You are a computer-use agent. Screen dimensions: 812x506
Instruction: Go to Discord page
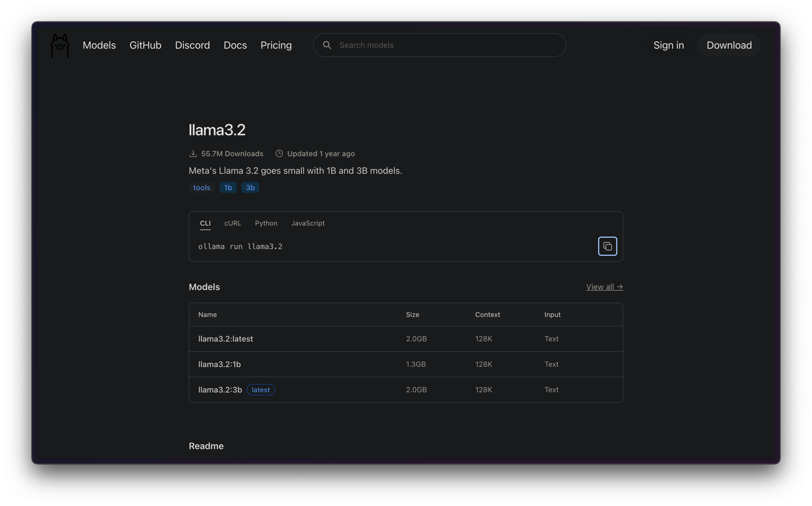click(192, 45)
